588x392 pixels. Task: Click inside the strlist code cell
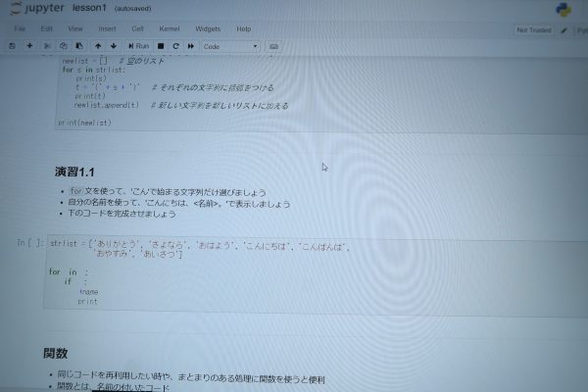(315, 274)
